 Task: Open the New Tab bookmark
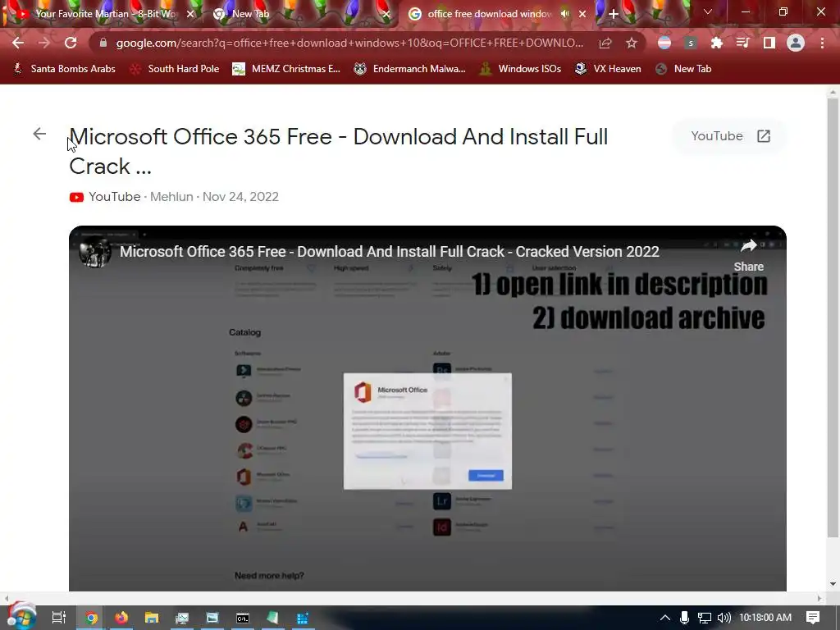tap(683, 69)
